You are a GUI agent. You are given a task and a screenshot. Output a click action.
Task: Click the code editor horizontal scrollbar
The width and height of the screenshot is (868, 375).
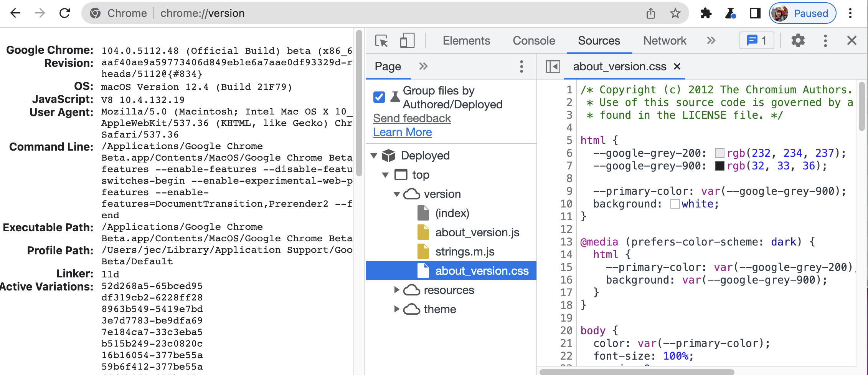point(637,372)
